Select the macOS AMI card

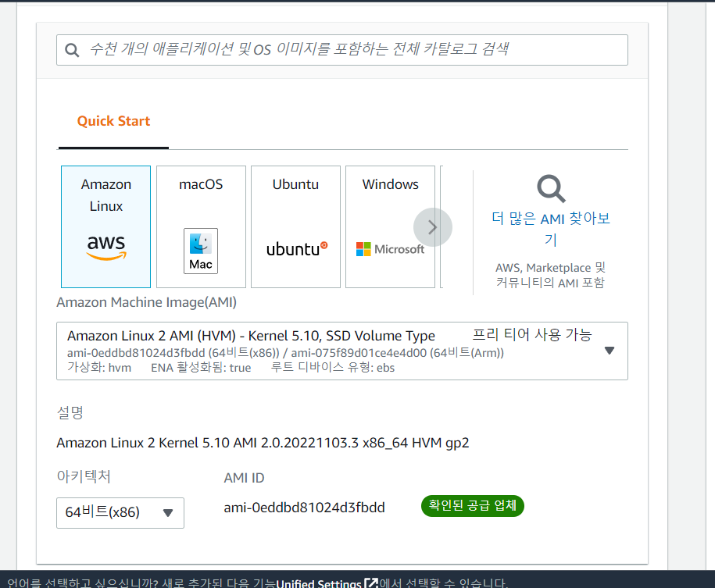point(201,226)
